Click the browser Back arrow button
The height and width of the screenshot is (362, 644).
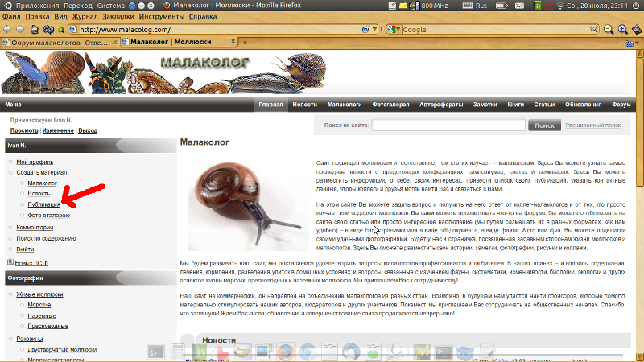pos(7,30)
